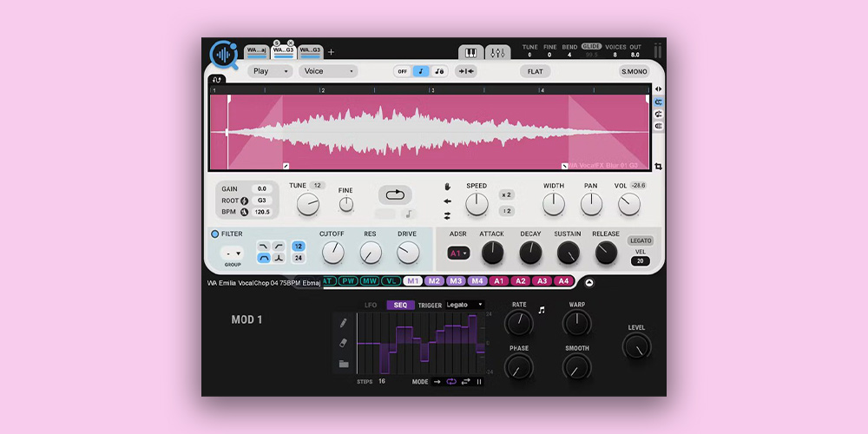Set sequencer mode to ping-pong arrows
The height and width of the screenshot is (434, 868).
point(465,381)
